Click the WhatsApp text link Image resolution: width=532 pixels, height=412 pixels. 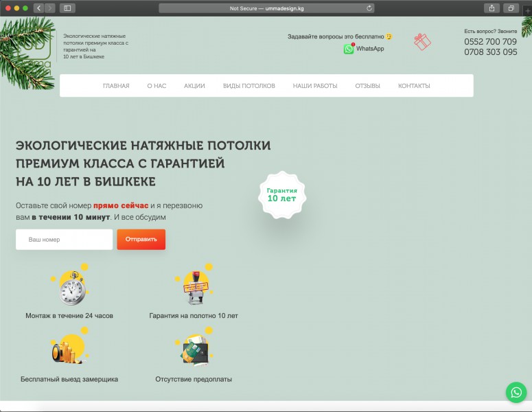[370, 49]
